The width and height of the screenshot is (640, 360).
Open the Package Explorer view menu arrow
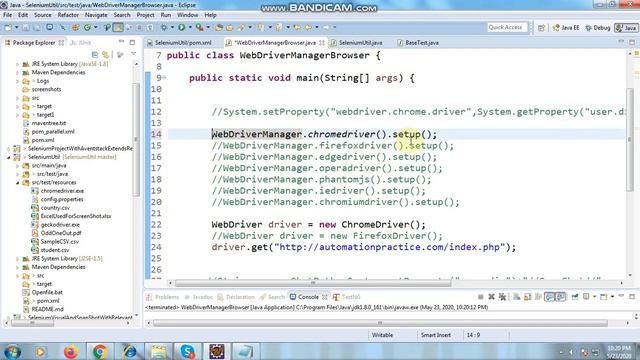click(x=133, y=54)
